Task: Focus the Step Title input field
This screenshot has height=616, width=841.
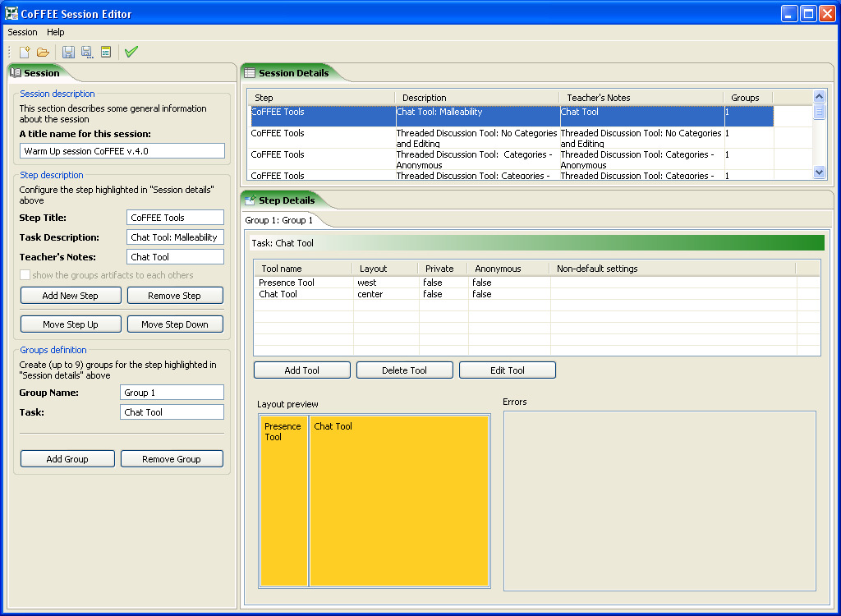Action: coord(176,218)
